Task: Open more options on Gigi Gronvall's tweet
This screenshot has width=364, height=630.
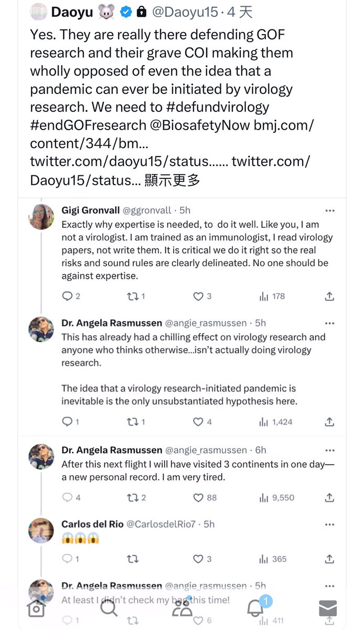Action: point(329,211)
